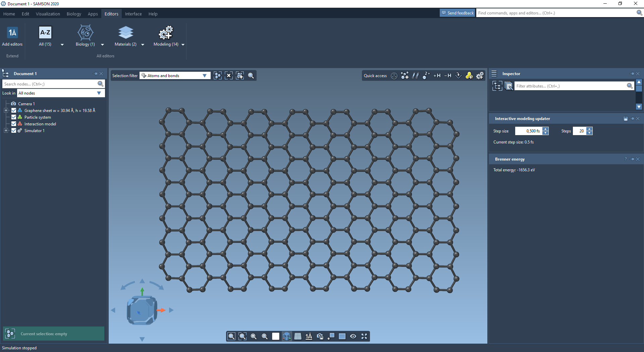Open the Biology menu tab

pyautogui.click(x=74, y=14)
